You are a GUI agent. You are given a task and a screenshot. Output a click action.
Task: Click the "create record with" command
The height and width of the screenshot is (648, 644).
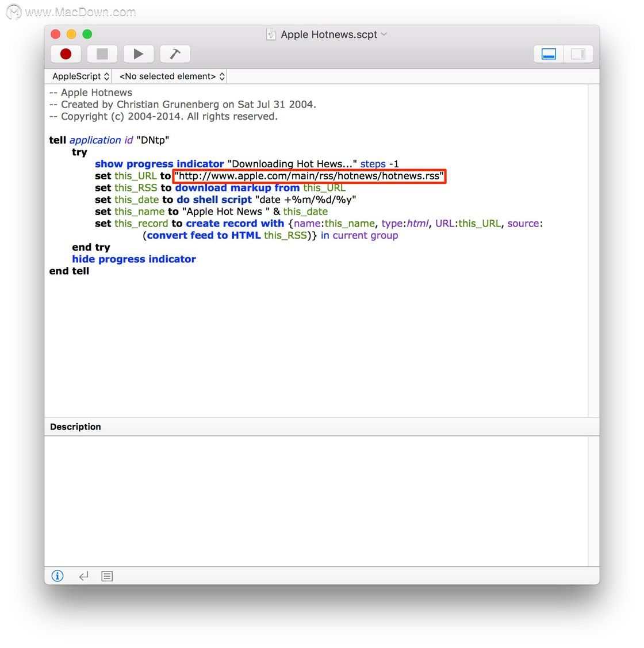point(235,224)
